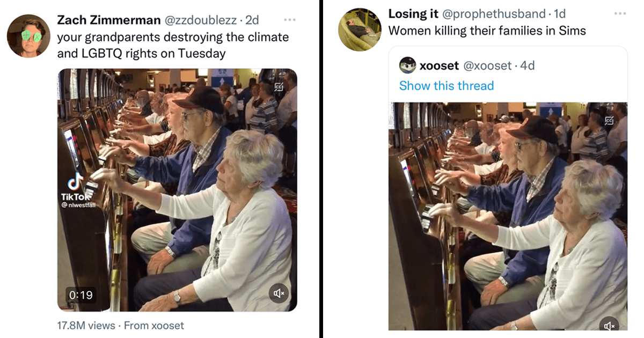Unmute the left video via speaker icon
The height and width of the screenshot is (338, 644).
[x=279, y=293]
